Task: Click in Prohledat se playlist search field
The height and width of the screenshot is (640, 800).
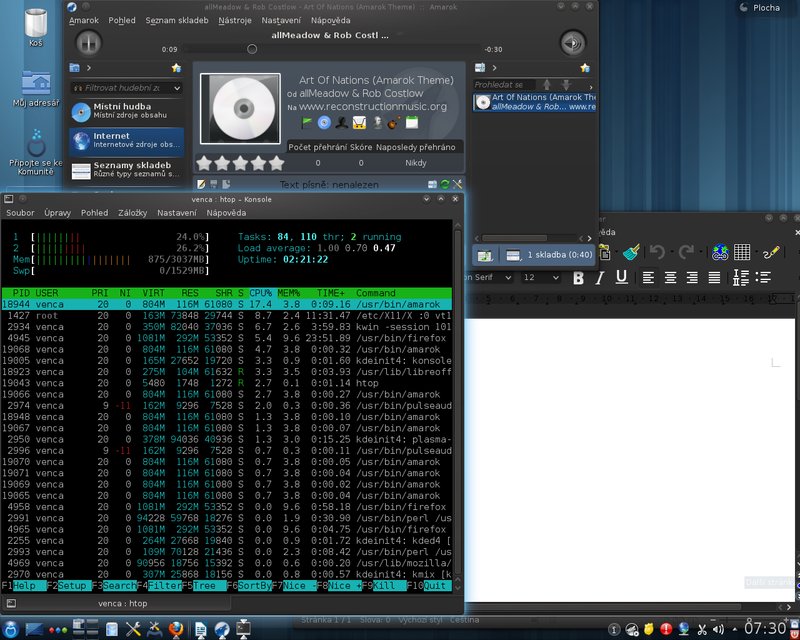Action: click(504, 85)
